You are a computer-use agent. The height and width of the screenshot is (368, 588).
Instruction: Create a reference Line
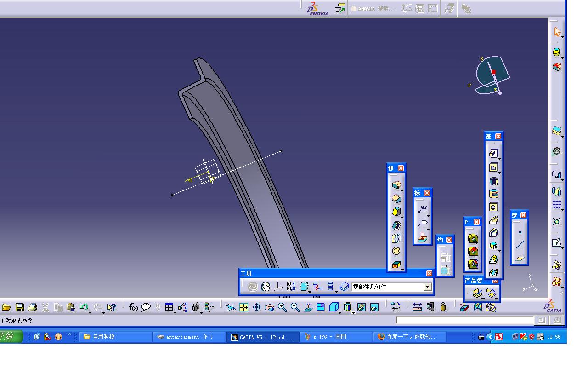pos(520,245)
